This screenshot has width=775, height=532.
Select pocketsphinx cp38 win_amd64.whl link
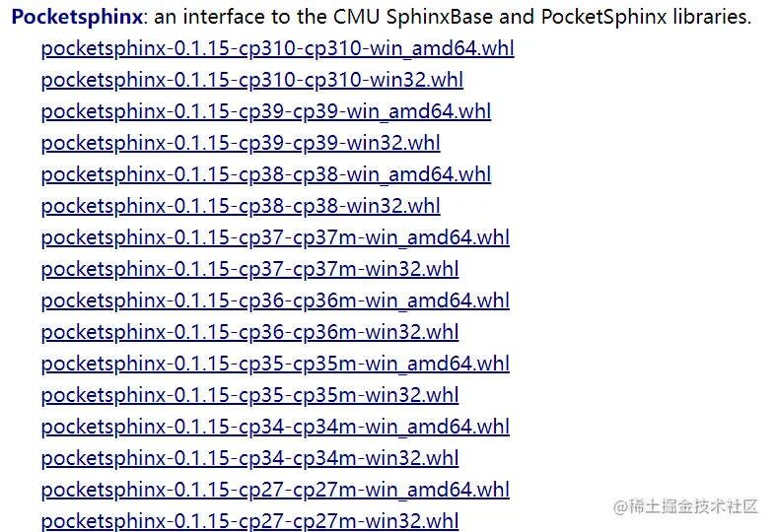[x=265, y=174]
